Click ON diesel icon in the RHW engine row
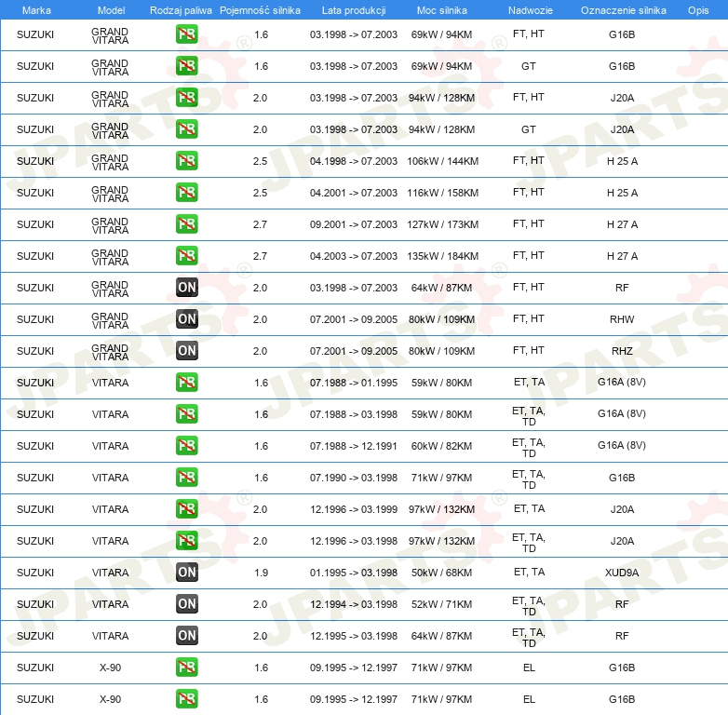This screenshot has width=728, height=715. click(186, 318)
